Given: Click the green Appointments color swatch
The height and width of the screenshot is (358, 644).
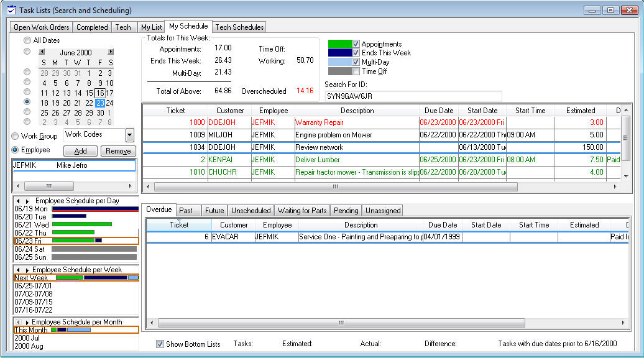Looking at the screenshot, I should [339, 44].
